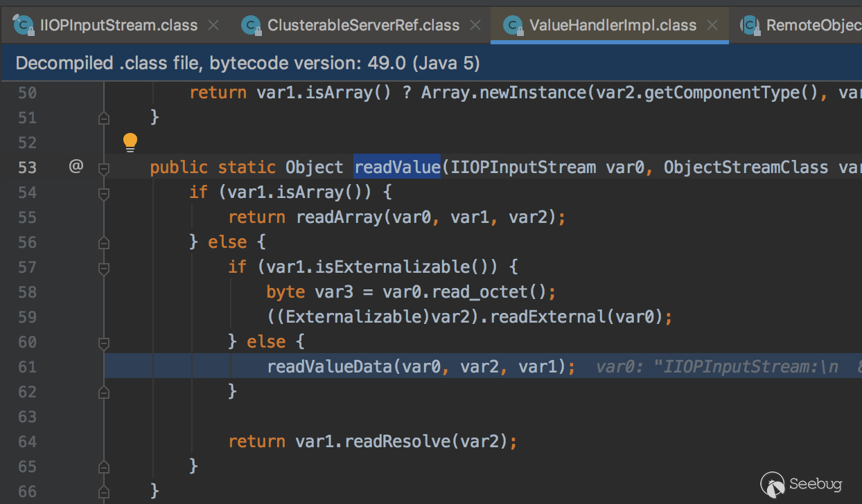Click the readArray call on line 55
Screen dimensions: 862x504
[x=340, y=217]
